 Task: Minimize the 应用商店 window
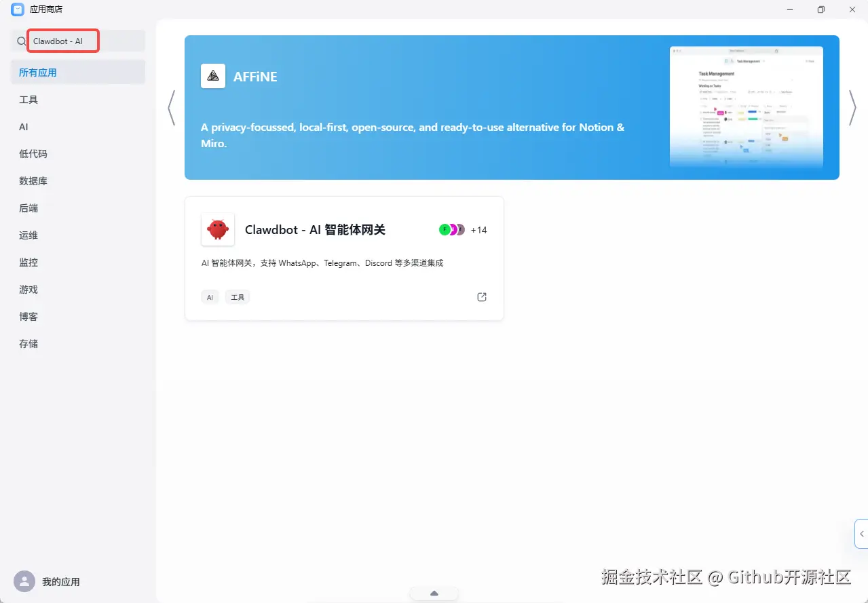tap(790, 9)
